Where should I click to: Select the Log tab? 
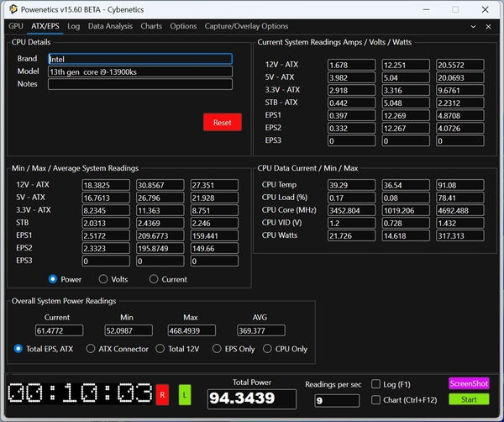[74, 26]
